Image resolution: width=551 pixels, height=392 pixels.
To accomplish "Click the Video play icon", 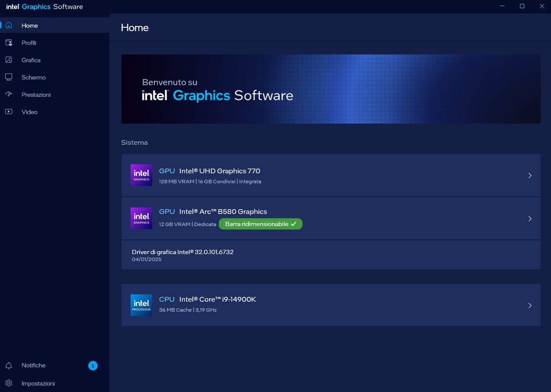I will (9, 112).
